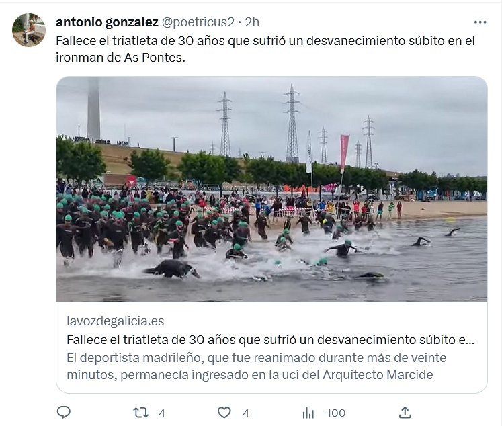Click the retweet count 4
Viewport: 504px width, 426px height.
pos(162,413)
